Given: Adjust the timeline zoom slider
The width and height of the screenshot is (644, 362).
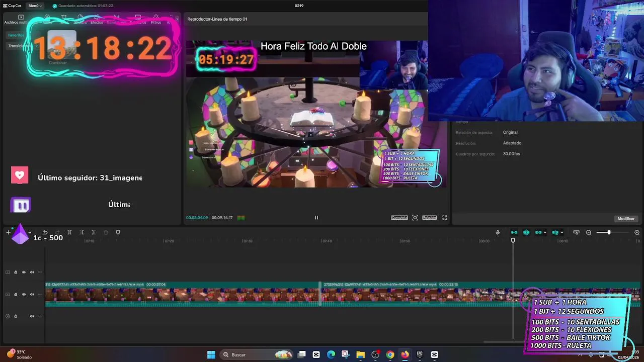Looking at the screenshot, I should point(609,232).
